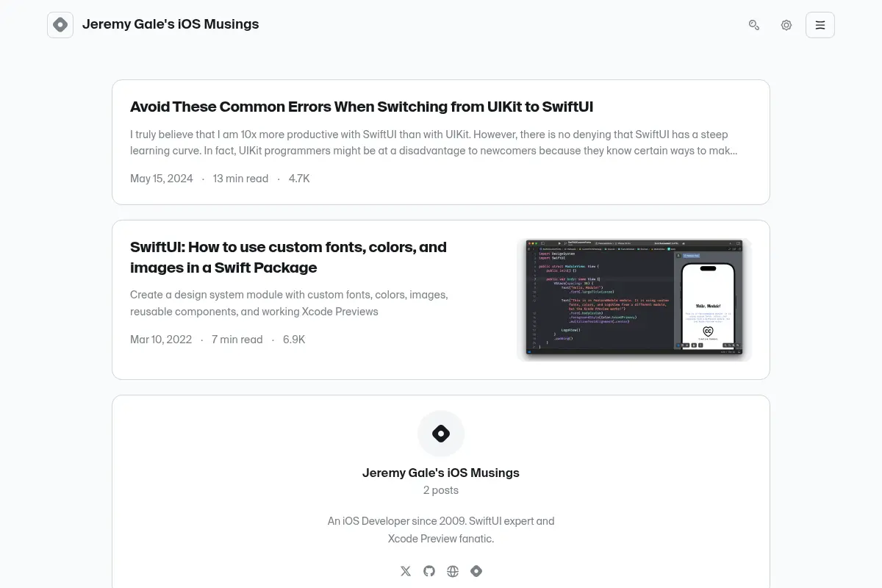
Task: Open the header title Jeremy Gale's iOS Musings
Action: [171, 24]
